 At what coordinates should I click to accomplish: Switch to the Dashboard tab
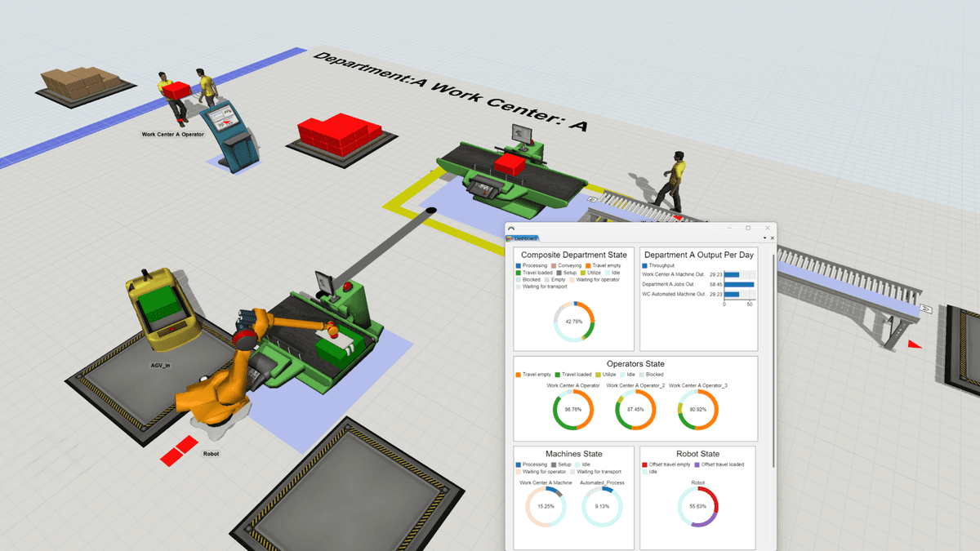coord(525,238)
